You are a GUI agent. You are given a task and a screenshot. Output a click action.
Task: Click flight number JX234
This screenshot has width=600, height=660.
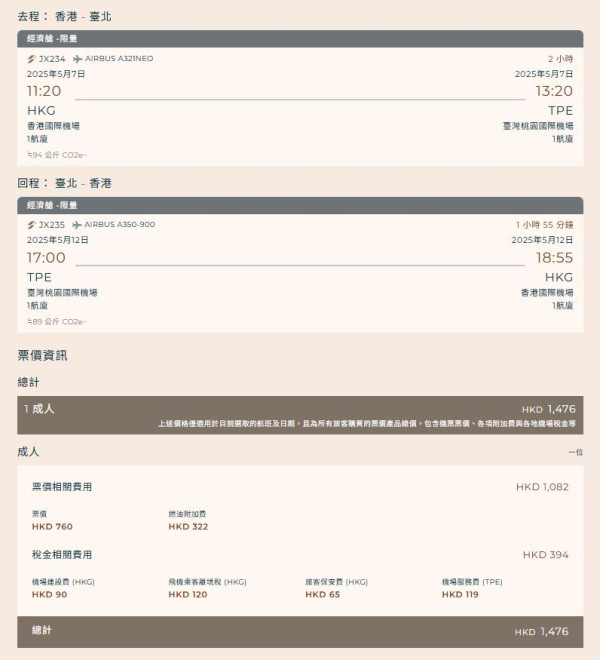pyautogui.click(x=52, y=59)
